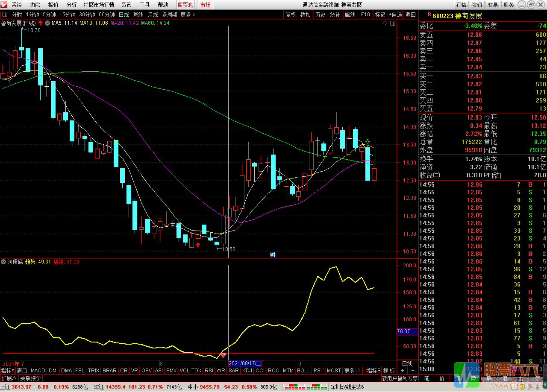The image size is (547, 392).
Task: Open the 关联报价 tab
Action: pos(31,378)
